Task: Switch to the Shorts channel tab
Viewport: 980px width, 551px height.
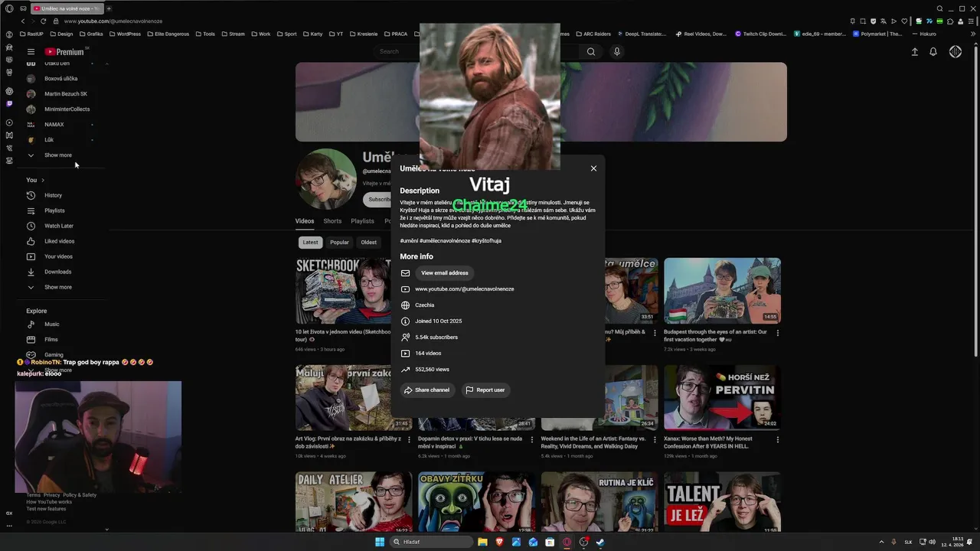Action: (x=332, y=221)
